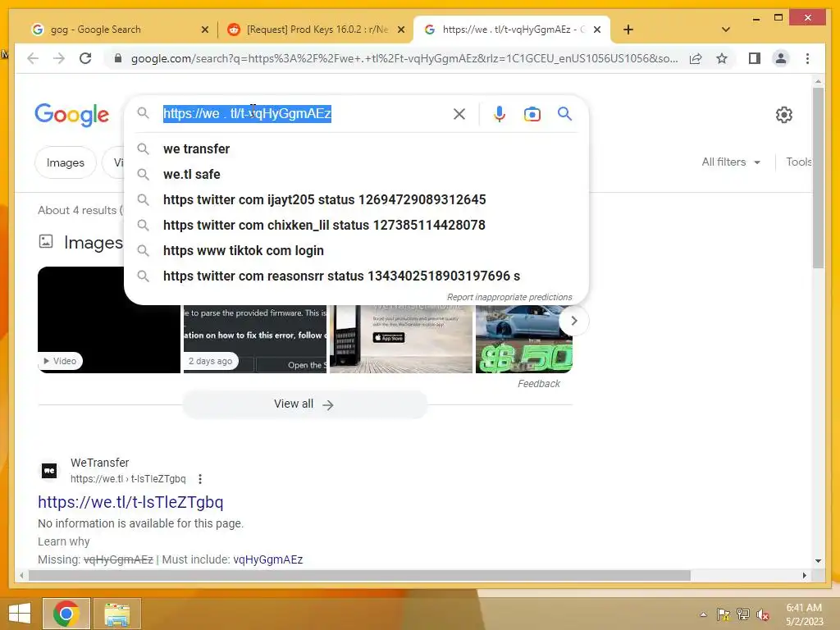
Task: Open Chrome three-dot menu
Action: coord(807,58)
